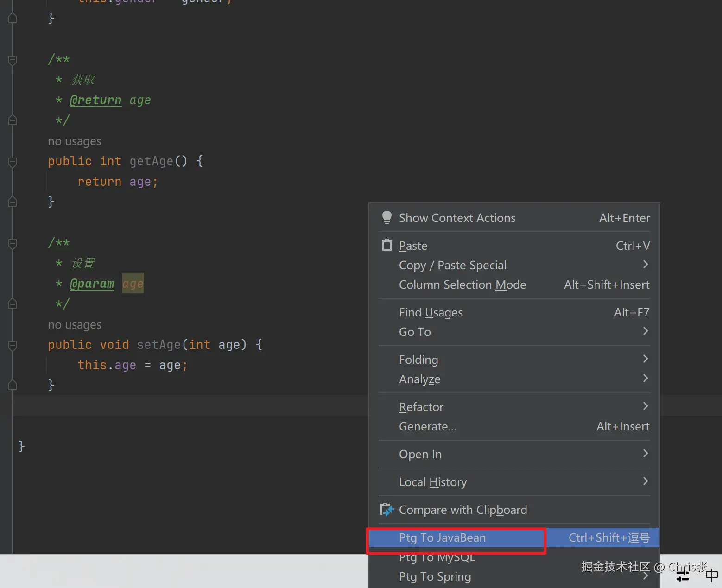
Task: Click 'no usages' hint above getAge
Action: 75,141
